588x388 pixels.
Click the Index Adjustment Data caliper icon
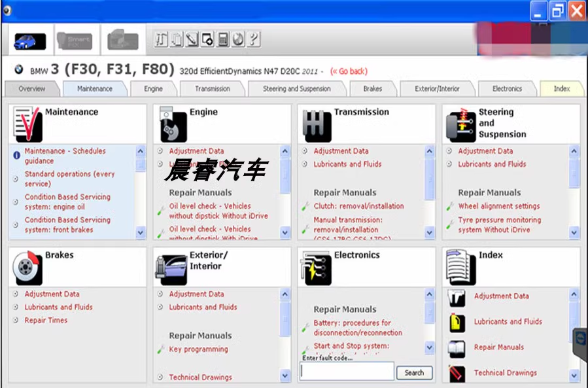(457, 298)
